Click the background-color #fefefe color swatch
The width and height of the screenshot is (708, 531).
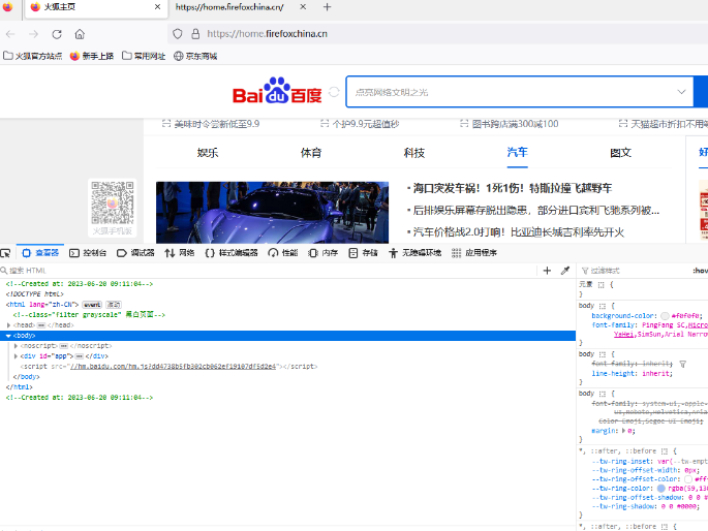pyautogui.click(x=665, y=316)
